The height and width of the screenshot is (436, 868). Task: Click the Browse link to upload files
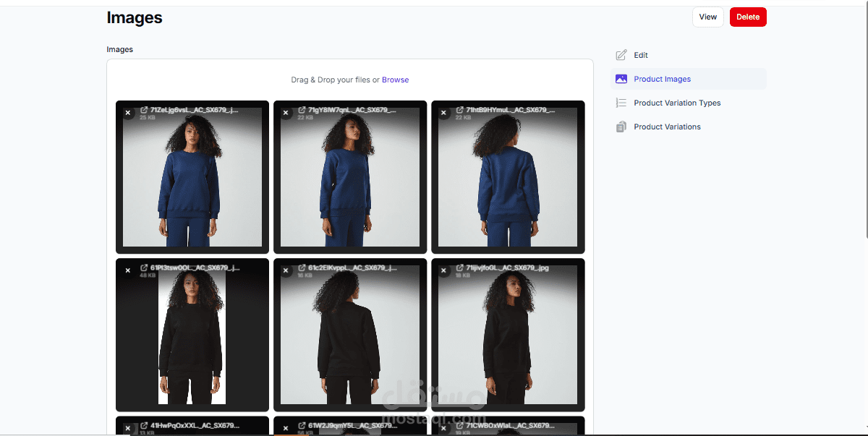pos(395,80)
